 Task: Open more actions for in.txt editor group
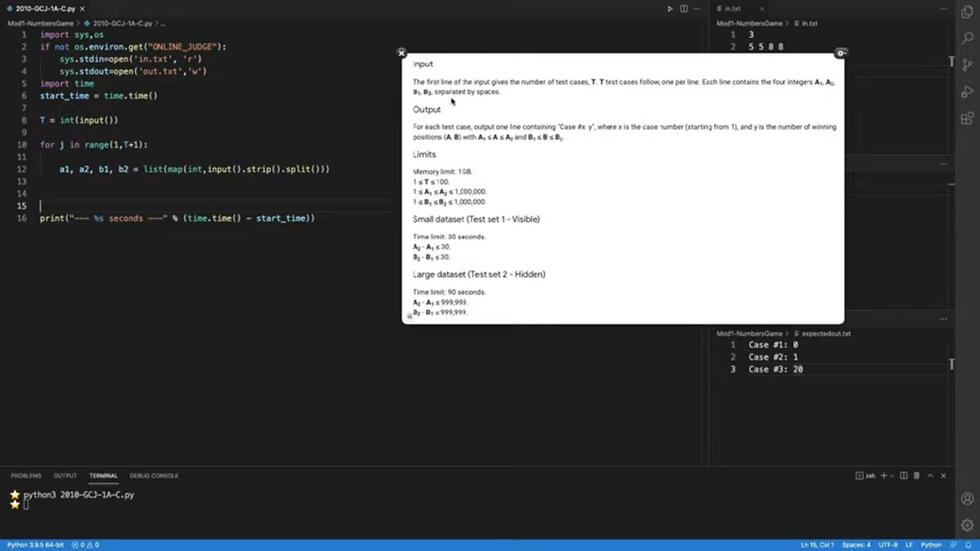point(943,9)
